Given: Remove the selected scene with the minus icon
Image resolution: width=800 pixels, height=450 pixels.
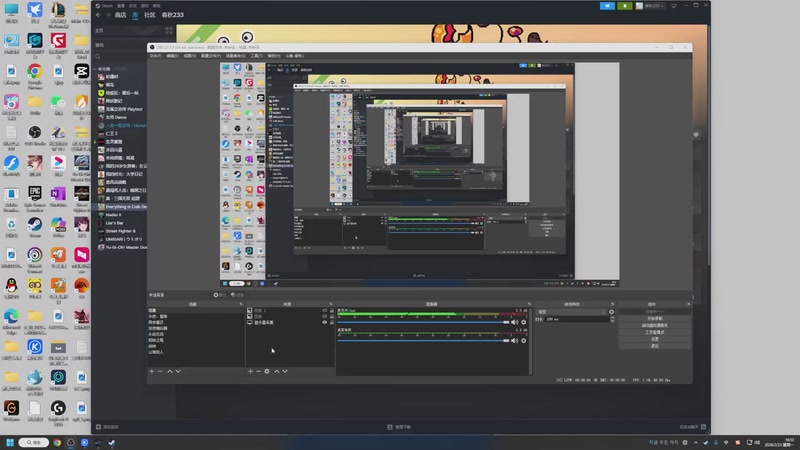Looking at the screenshot, I should click(x=160, y=371).
